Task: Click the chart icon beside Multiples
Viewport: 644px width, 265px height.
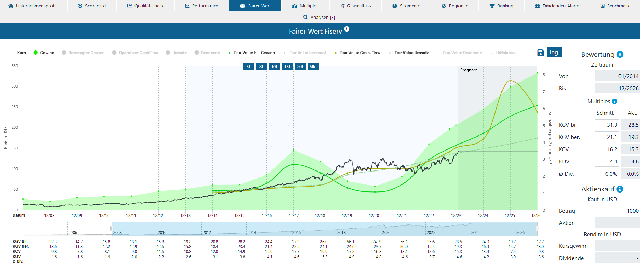Action: pyautogui.click(x=295, y=6)
